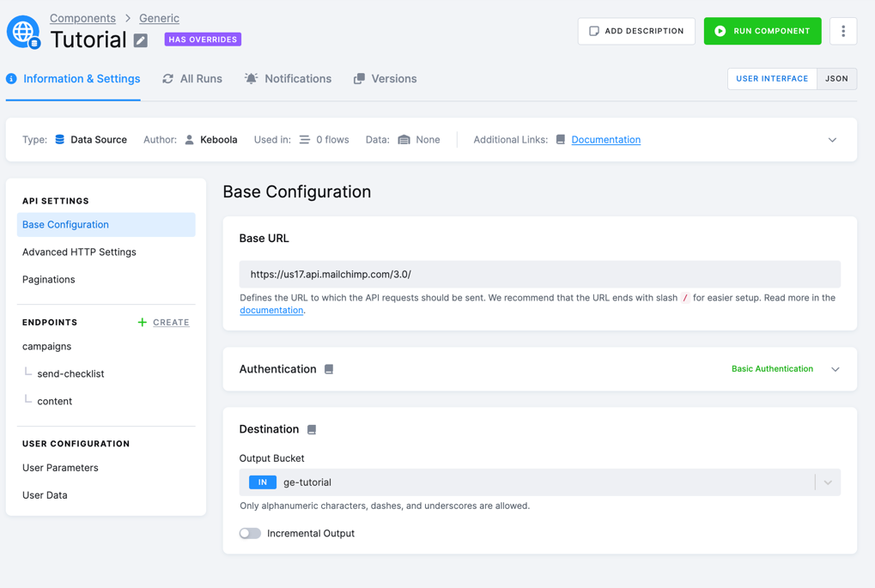Viewport: 875px width, 588px height.
Task: Click the Base URL input field
Action: [539, 275]
